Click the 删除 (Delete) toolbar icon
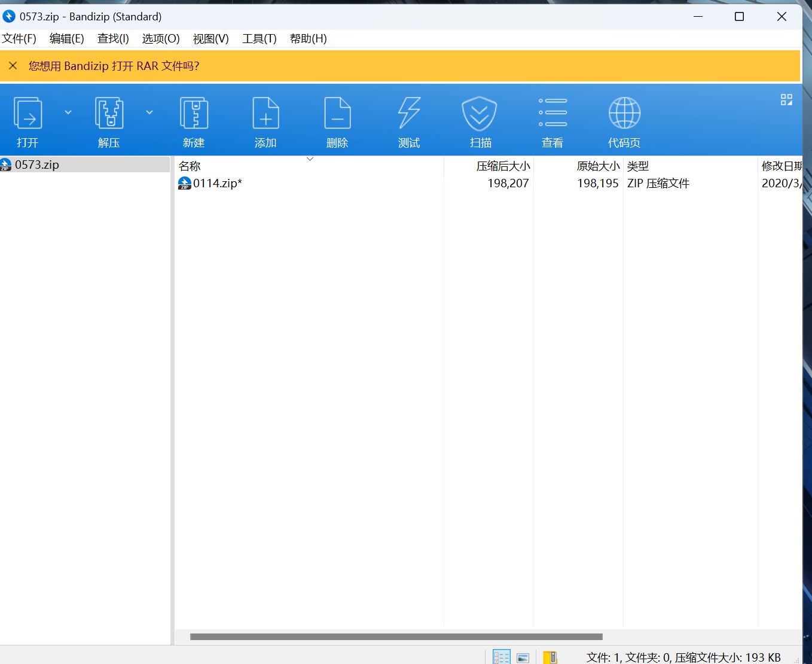 (x=337, y=113)
